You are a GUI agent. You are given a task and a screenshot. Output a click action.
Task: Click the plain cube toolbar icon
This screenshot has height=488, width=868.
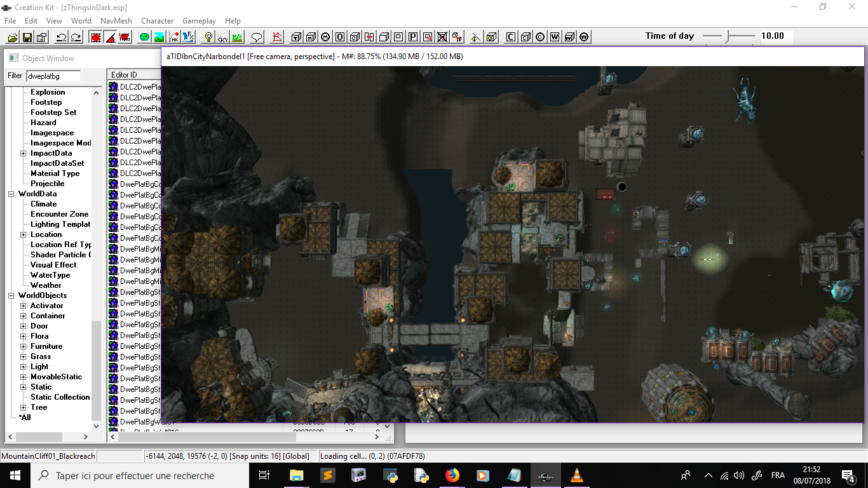click(384, 37)
